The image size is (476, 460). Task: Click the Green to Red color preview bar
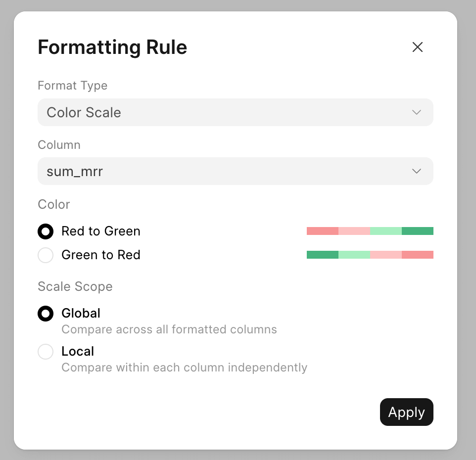point(370,255)
